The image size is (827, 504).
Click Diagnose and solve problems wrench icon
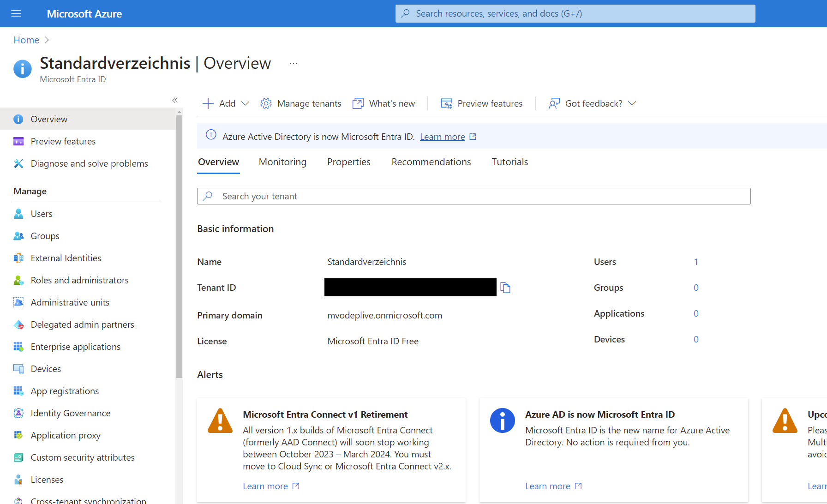pos(18,163)
